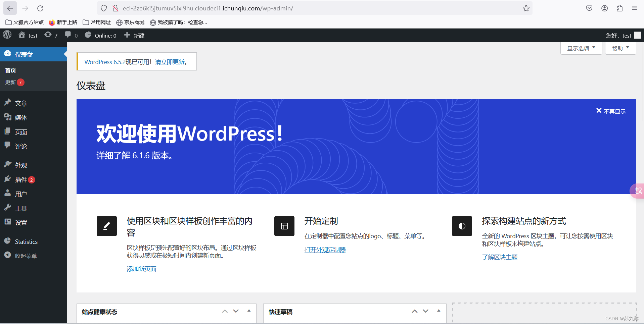This screenshot has width=644, height=324.
Task: Click the insecure connection lock icon
Action: 115,8
